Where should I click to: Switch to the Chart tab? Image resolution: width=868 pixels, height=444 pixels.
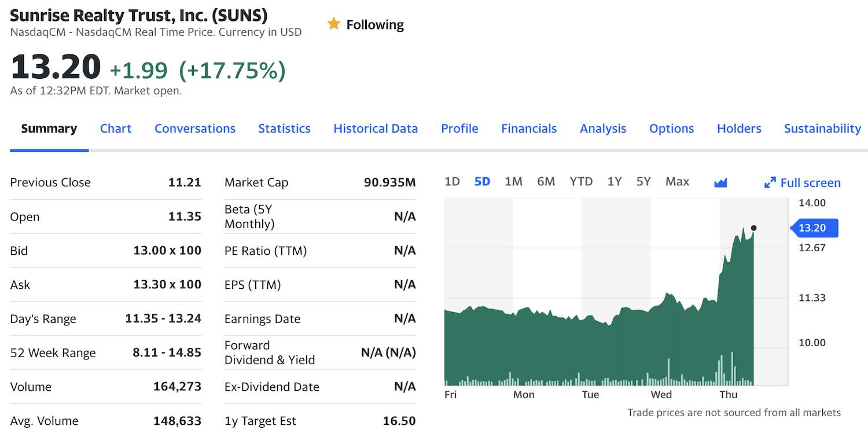pyautogui.click(x=116, y=129)
